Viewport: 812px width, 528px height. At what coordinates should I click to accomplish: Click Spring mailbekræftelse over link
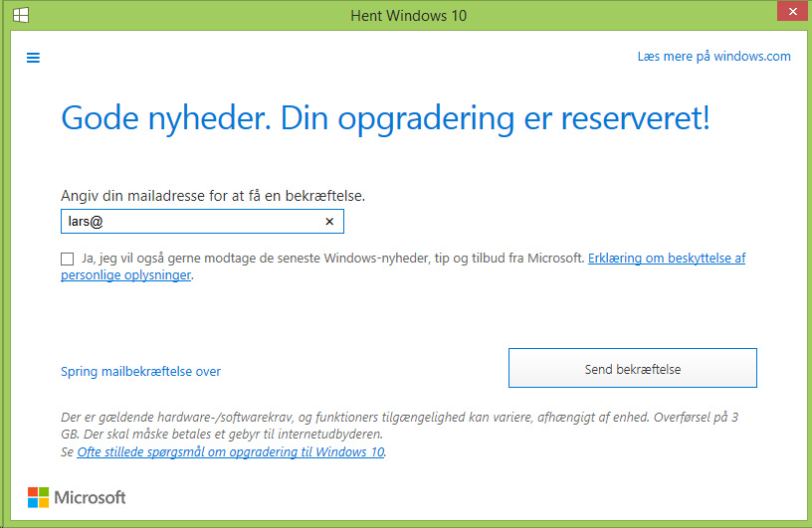pos(141,371)
